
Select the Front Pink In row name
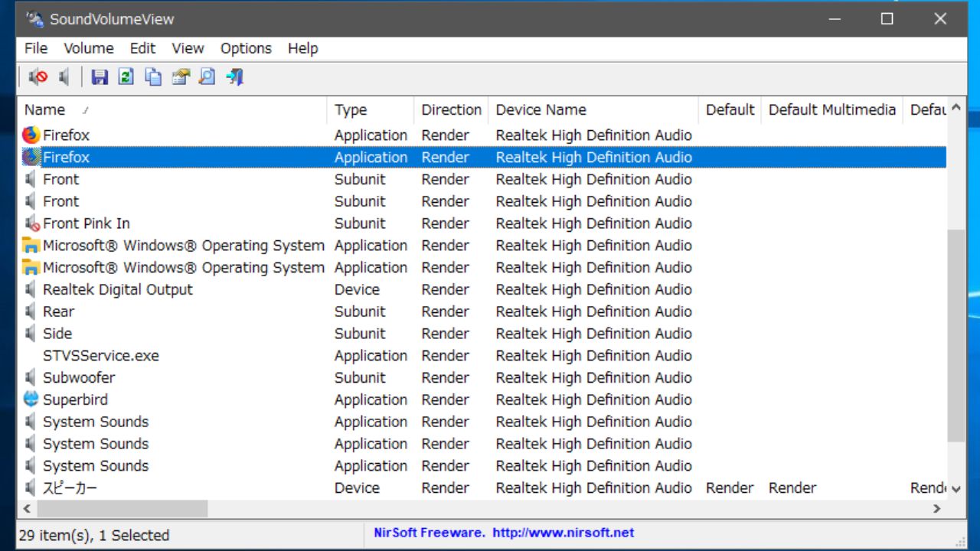[87, 223]
